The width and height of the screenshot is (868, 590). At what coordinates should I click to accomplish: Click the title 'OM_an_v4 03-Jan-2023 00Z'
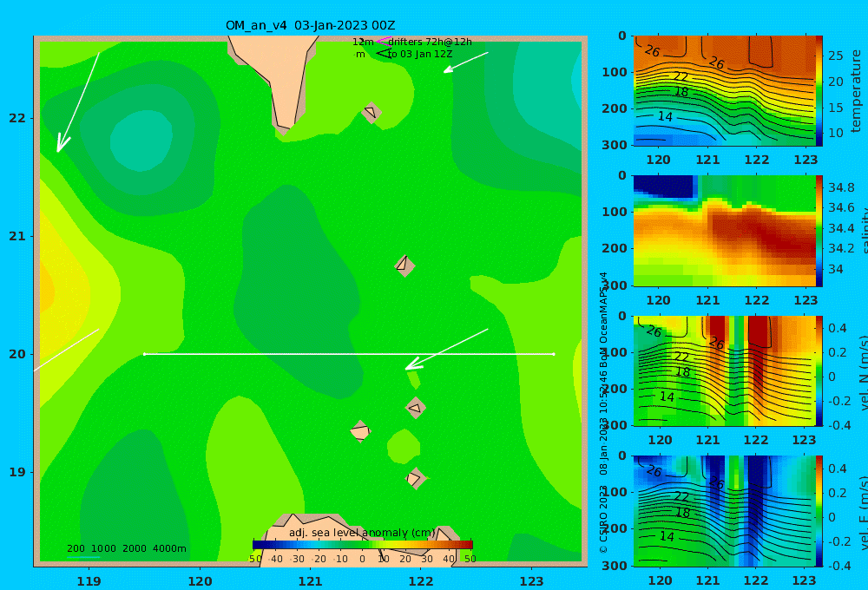[310, 25]
